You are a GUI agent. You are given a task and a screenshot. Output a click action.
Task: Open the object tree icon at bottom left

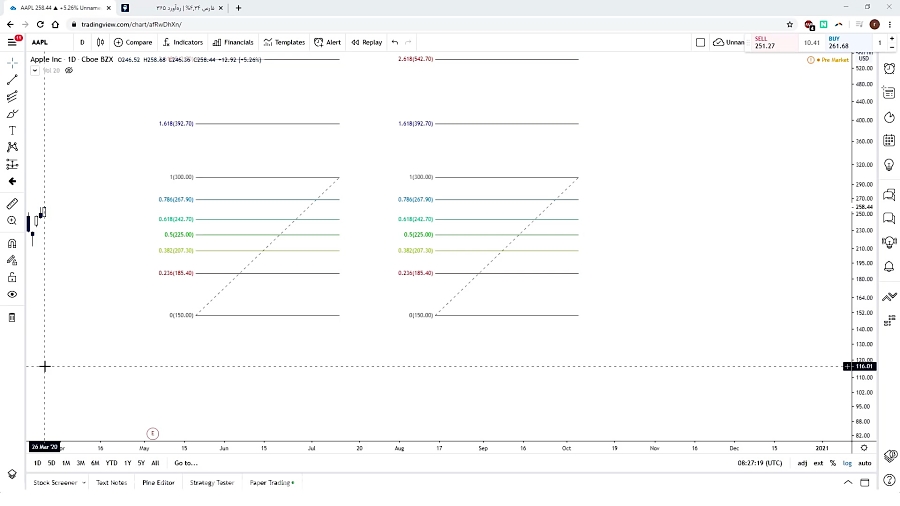click(x=12, y=474)
